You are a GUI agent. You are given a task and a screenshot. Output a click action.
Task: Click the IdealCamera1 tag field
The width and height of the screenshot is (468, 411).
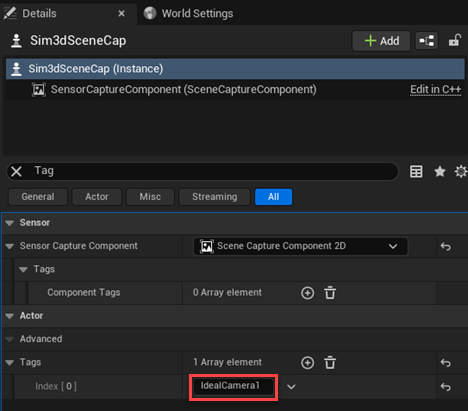tap(233, 386)
